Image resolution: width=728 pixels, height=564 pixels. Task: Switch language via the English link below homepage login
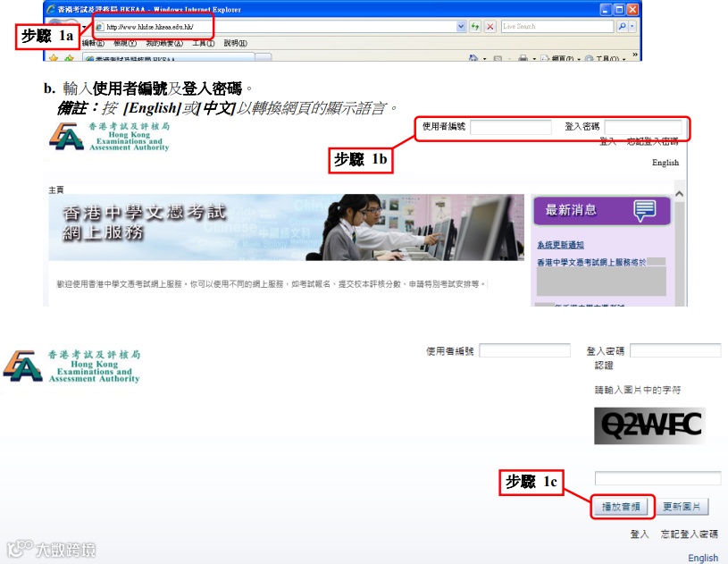(665, 163)
